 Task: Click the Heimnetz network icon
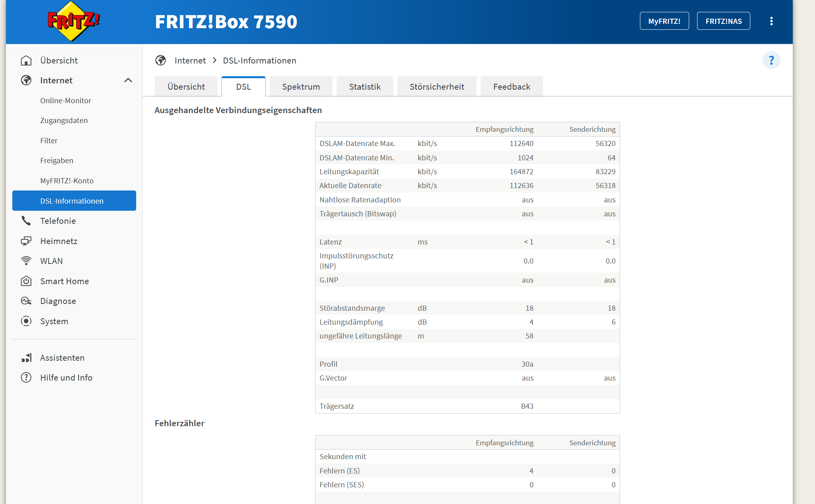coord(26,241)
